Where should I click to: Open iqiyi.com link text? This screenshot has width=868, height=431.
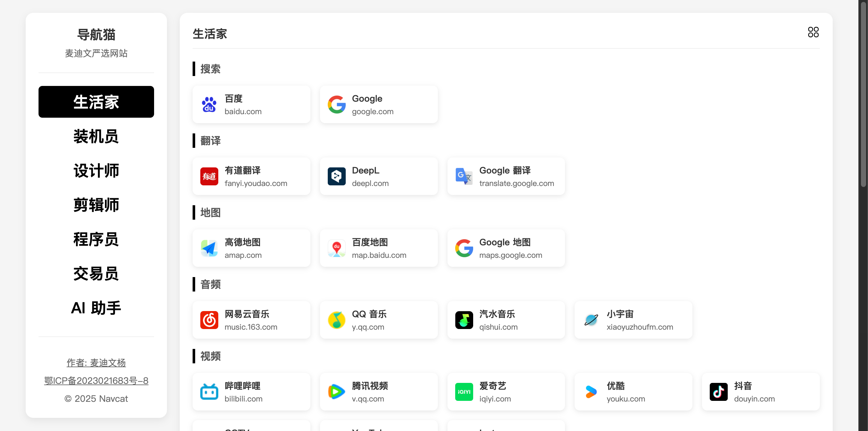[x=495, y=399]
